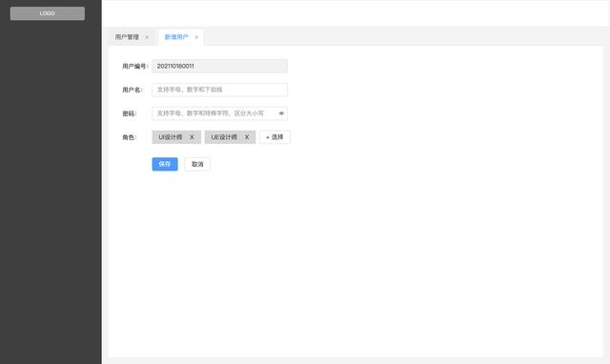Click the 保存 button

click(165, 164)
